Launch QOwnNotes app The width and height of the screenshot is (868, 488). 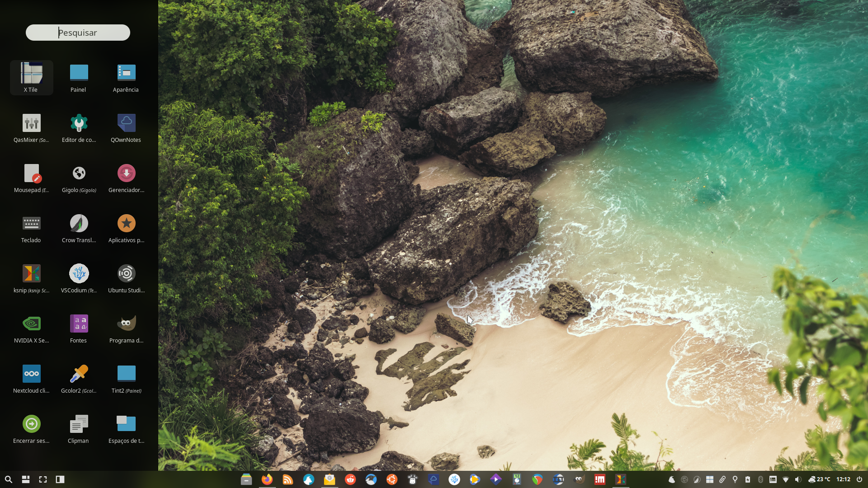pos(126,127)
